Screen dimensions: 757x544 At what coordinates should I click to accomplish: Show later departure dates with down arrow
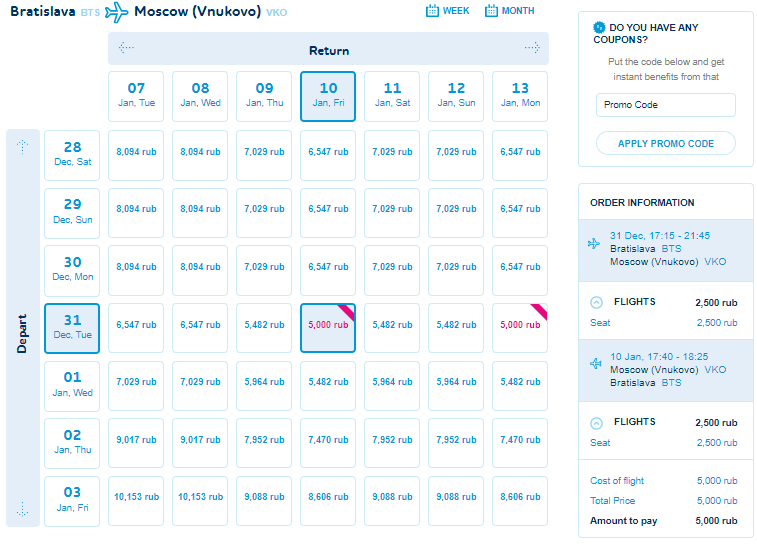(x=23, y=509)
